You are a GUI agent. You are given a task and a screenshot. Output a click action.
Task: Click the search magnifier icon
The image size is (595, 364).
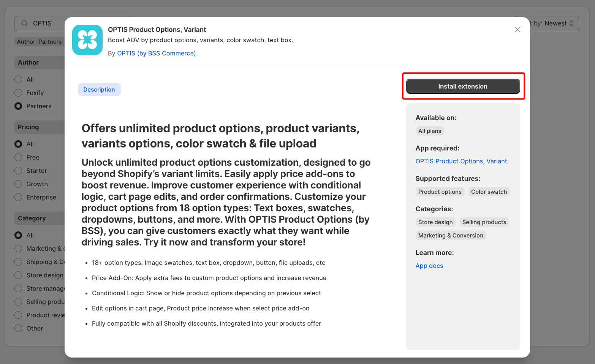[x=24, y=24]
